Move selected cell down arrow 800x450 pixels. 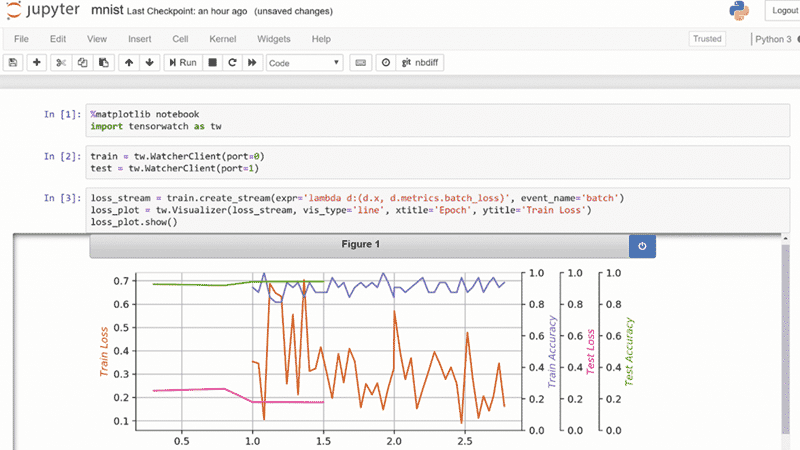coord(149,63)
